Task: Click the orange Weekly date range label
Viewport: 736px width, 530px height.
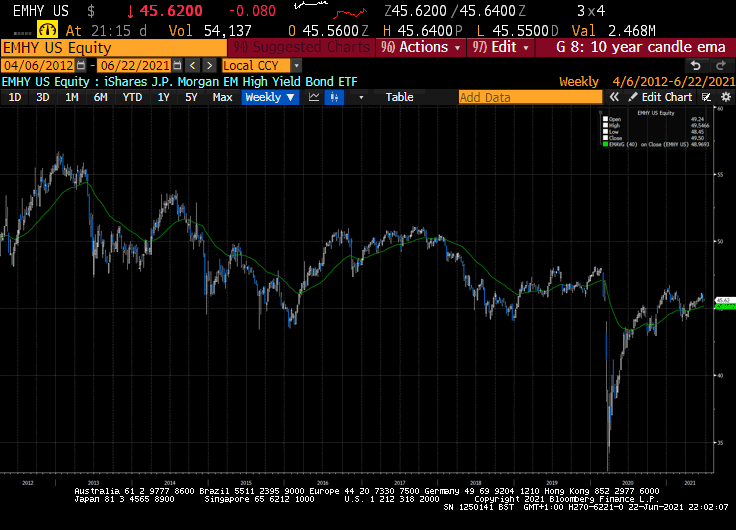Action: point(647,82)
